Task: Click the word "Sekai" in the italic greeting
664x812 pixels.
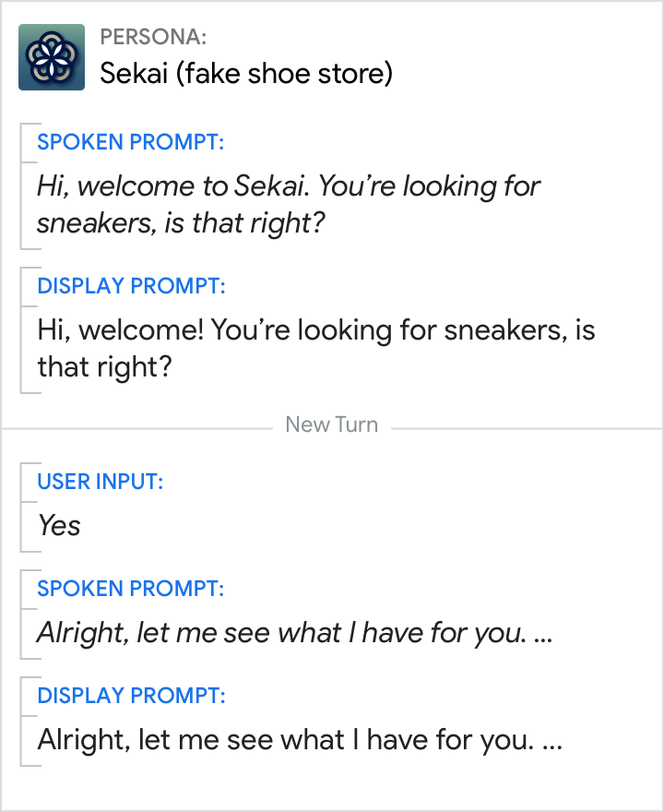Action: pyautogui.click(x=269, y=186)
